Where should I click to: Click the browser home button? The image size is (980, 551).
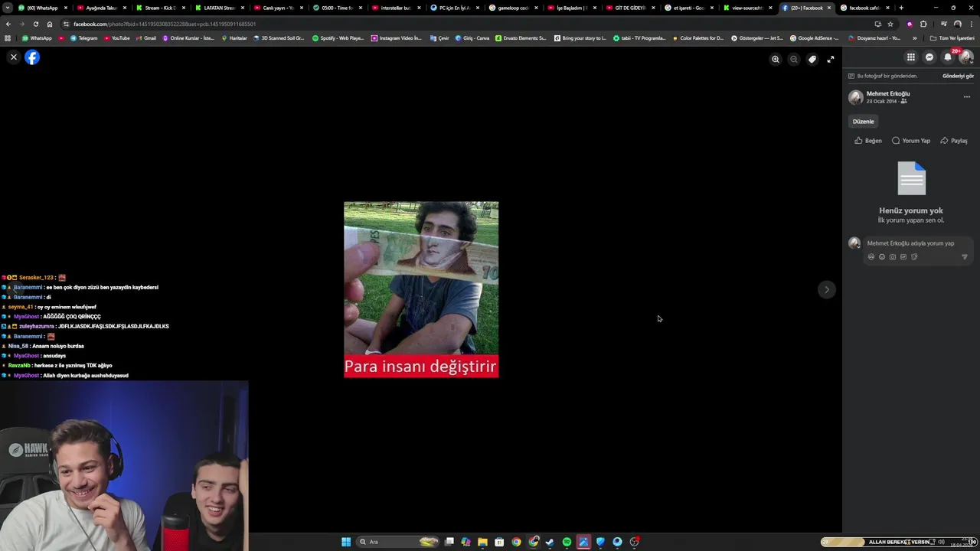tap(50, 24)
